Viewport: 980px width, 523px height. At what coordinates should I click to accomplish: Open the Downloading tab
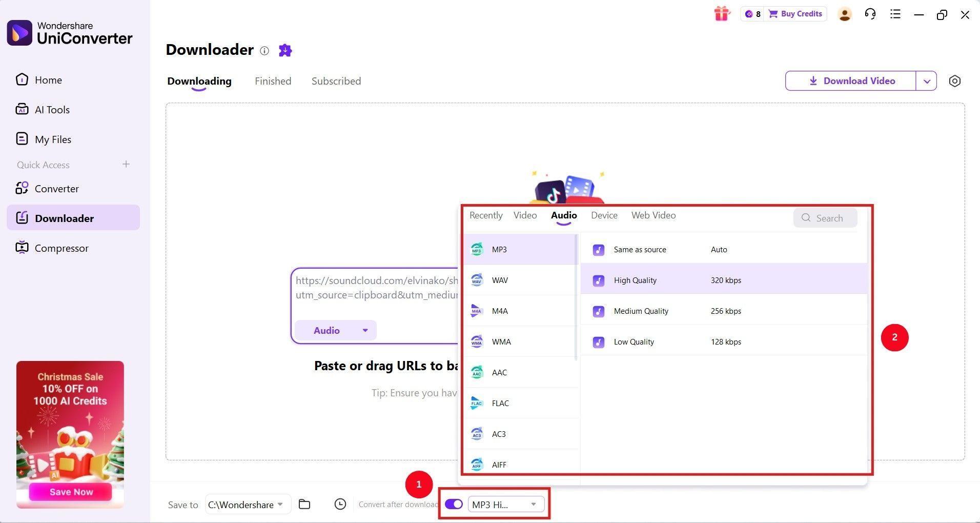pyautogui.click(x=199, y=81)
